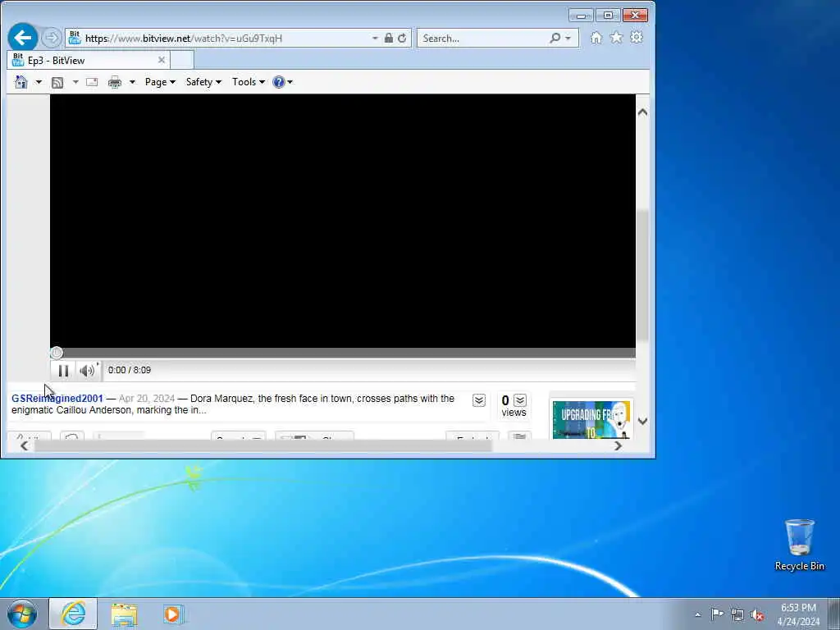Screen dimensions: 840x630
Task: Mute the video with speaker icon
Action: [x=88, y=371]
